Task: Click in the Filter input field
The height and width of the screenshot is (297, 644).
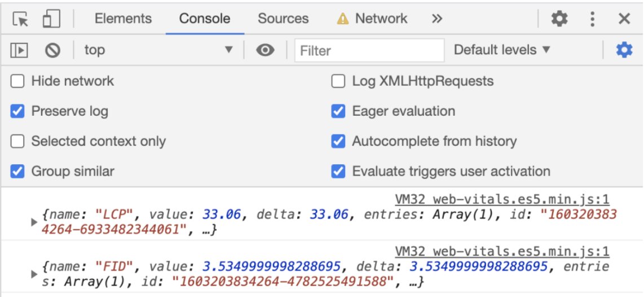Action: pyautogui.click(x=369, y=50)
